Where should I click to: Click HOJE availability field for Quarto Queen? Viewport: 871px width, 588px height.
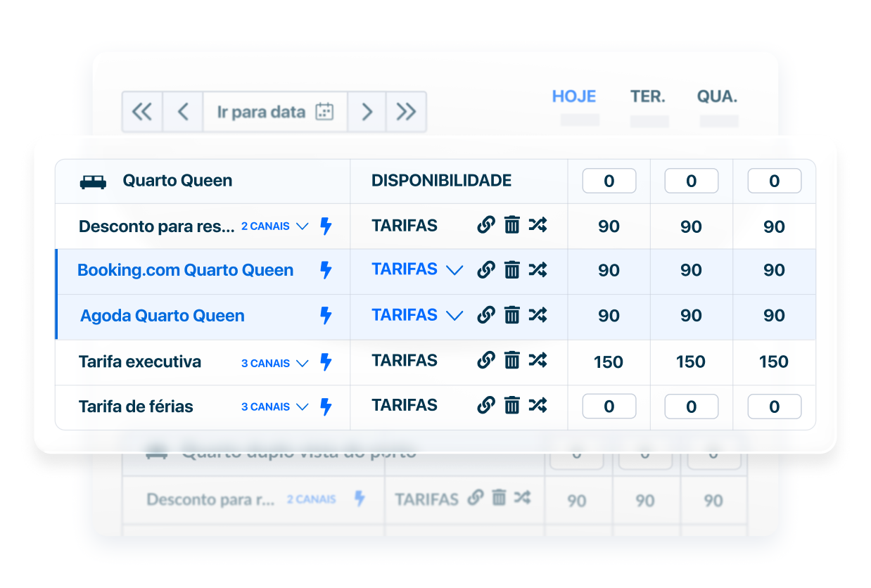[x=609, y=181]
